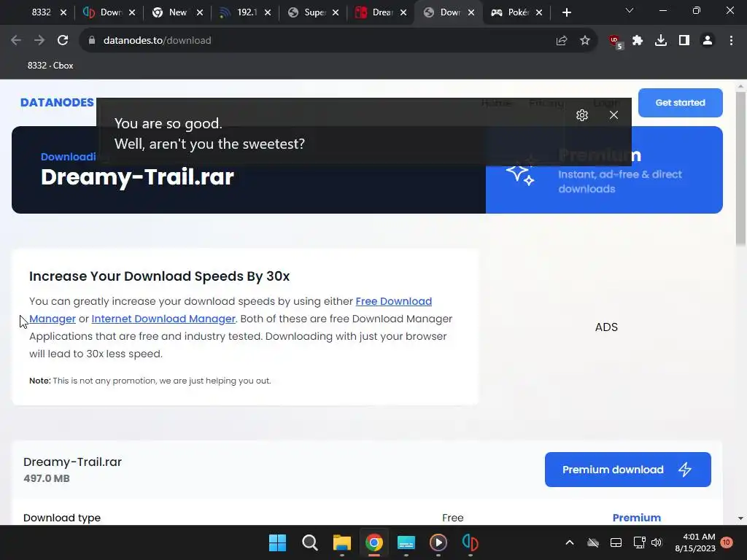Open the clock and date panel
This screenshot has width=747, height=560.
tap(695, 542)
